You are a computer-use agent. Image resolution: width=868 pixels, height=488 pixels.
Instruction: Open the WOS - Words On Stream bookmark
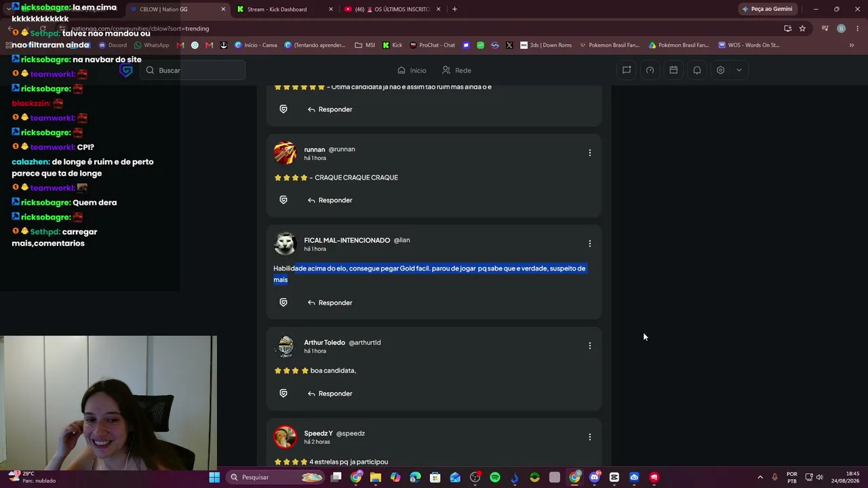[x=749, y=45]
